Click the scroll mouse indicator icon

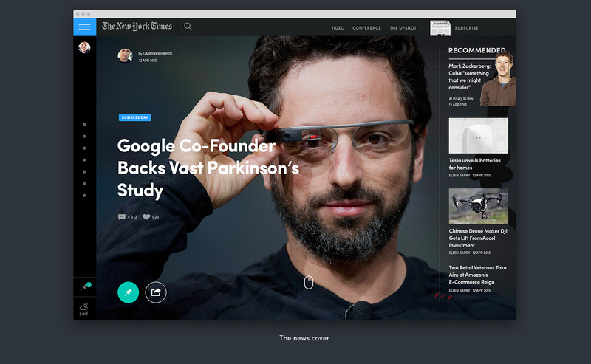(x=309, y=282)
